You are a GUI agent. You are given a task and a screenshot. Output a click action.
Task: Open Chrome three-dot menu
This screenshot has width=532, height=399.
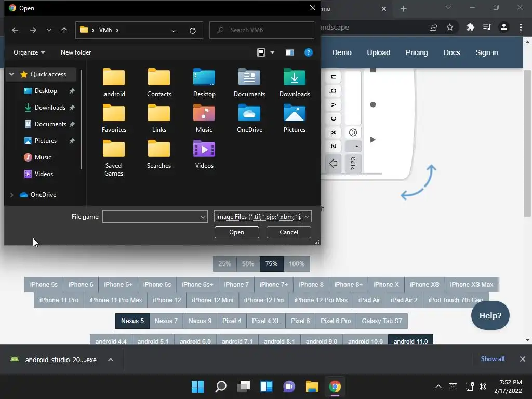tap(521, 27)
